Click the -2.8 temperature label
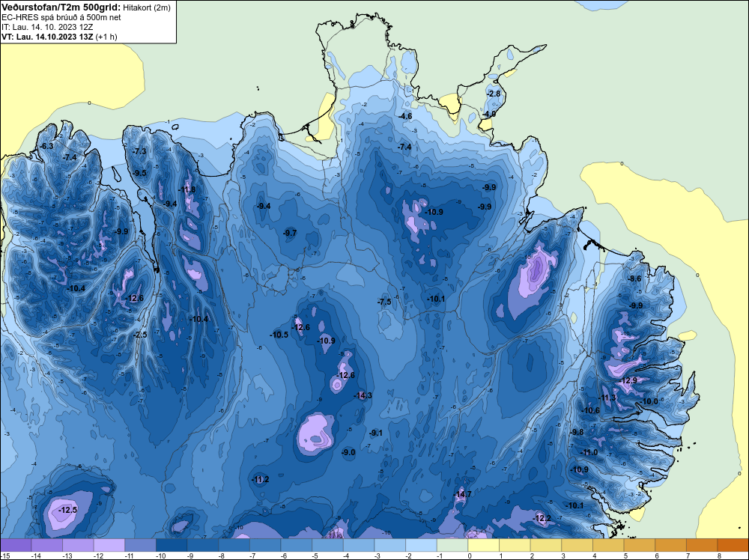This screenshot has width=749, height=560. click(x=494, y=94)
